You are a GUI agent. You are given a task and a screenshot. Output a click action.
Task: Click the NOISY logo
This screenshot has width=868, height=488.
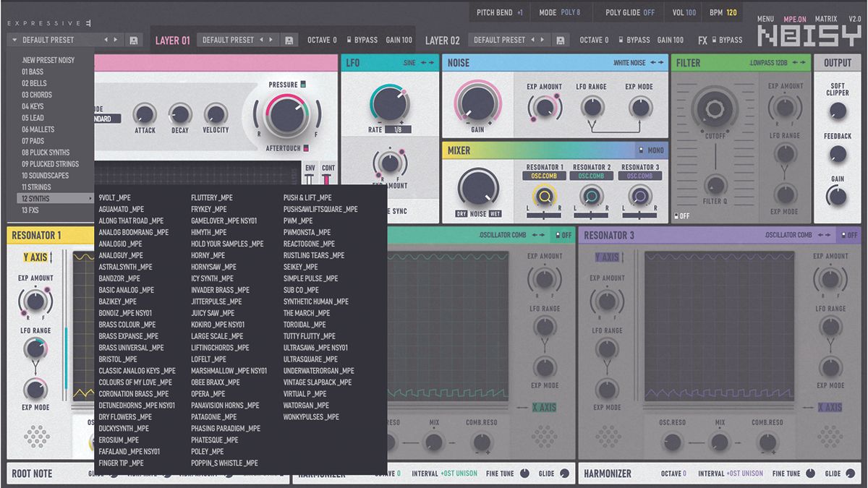point(810,33)
